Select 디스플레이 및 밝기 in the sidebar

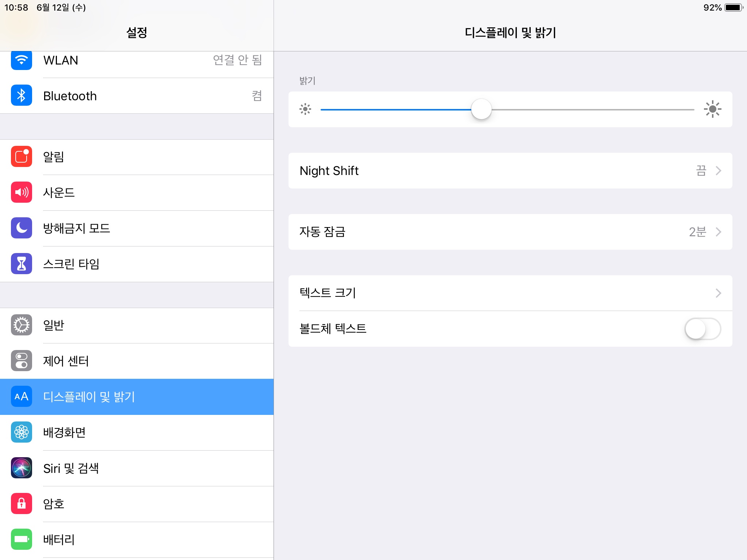137,397
